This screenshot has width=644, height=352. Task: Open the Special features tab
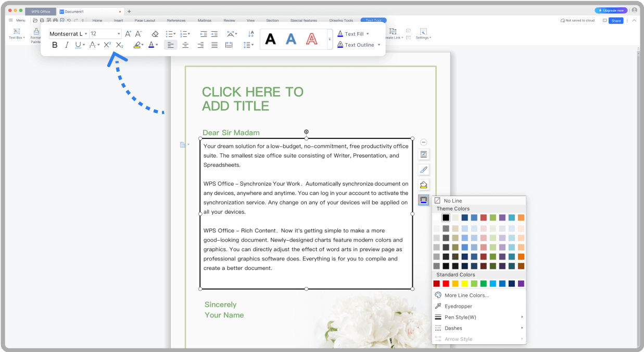[304, 20]
